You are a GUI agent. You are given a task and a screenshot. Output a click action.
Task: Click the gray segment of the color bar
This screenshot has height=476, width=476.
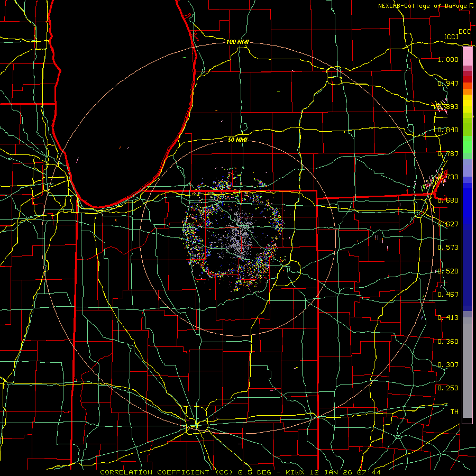[467, 368]
